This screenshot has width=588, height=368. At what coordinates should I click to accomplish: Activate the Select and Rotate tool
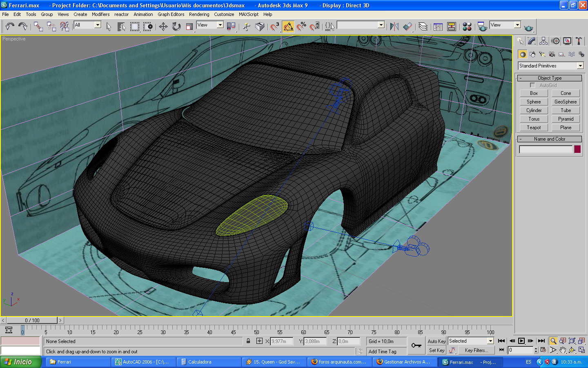tap(176, 27)
